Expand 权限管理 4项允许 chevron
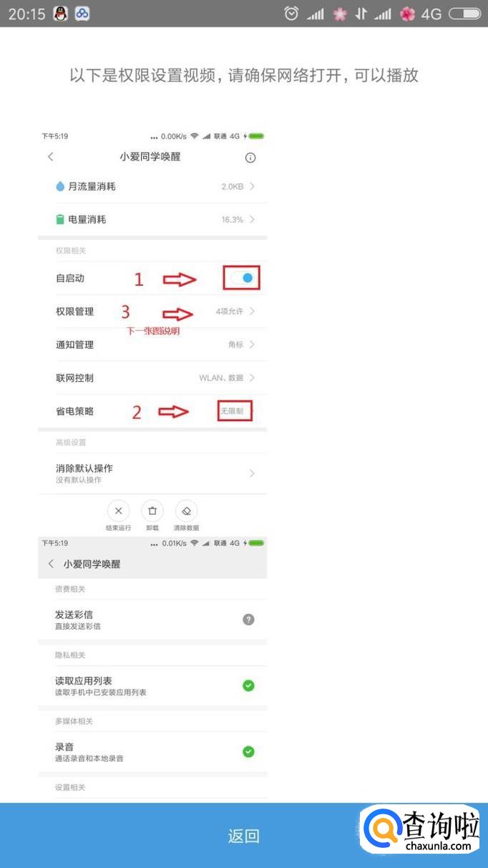Image resolution: width=488 pixels, height=868 pixels. click(x=253, y=312)
